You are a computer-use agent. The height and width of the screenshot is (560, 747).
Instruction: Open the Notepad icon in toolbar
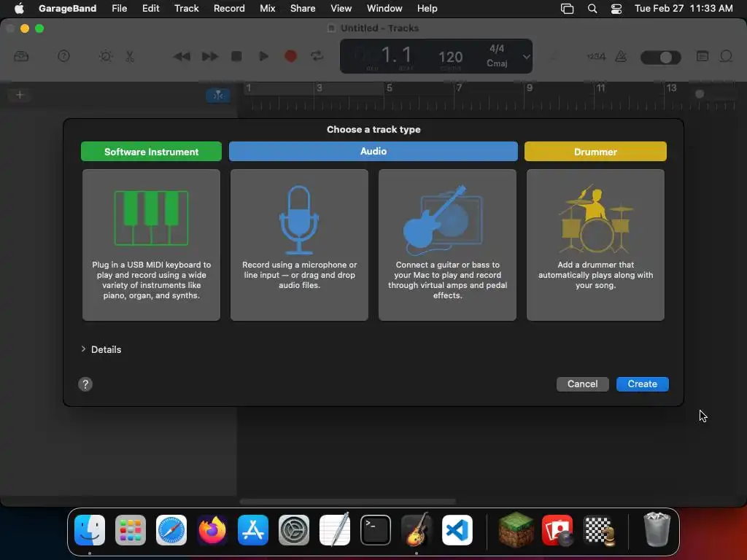703,56
